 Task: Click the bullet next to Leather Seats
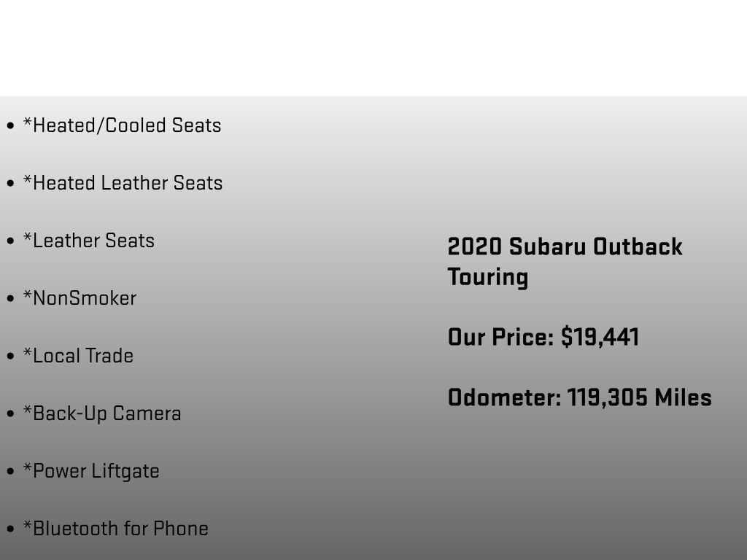tap(10, 241)
